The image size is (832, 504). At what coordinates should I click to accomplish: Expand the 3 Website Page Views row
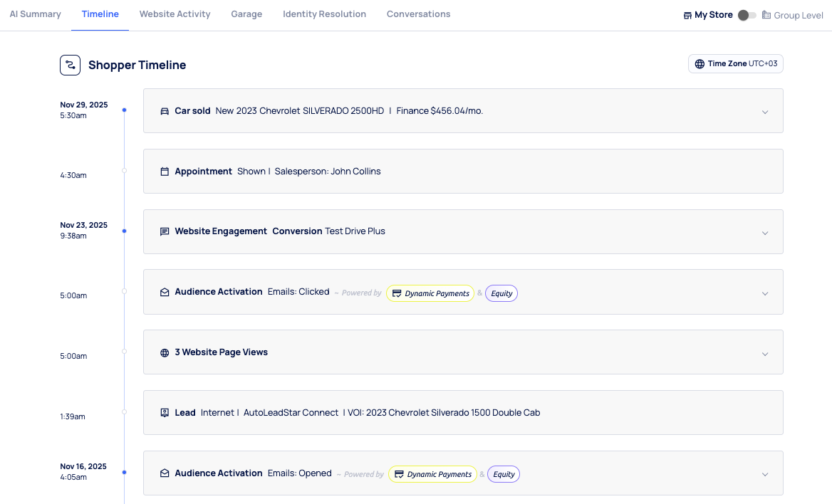765,354
